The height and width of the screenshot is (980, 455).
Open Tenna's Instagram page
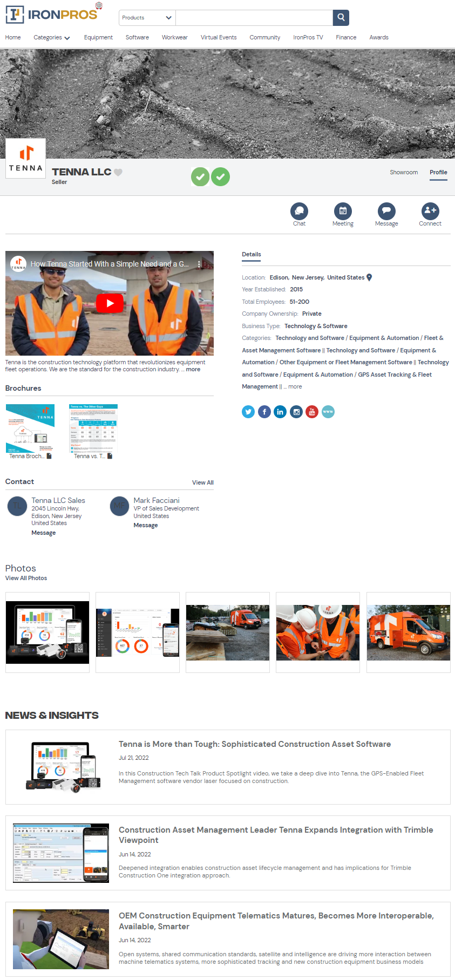296,412
